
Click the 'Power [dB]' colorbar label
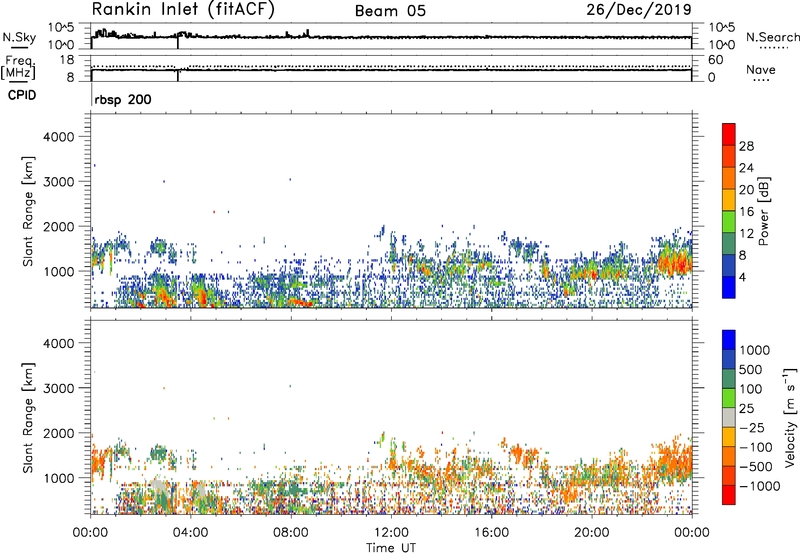pos(763,211)
